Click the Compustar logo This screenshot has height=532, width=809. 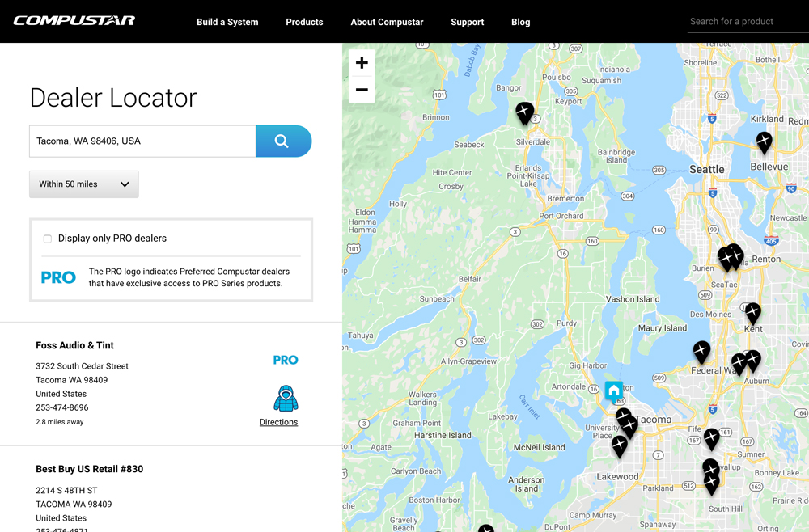click(74, 21)
